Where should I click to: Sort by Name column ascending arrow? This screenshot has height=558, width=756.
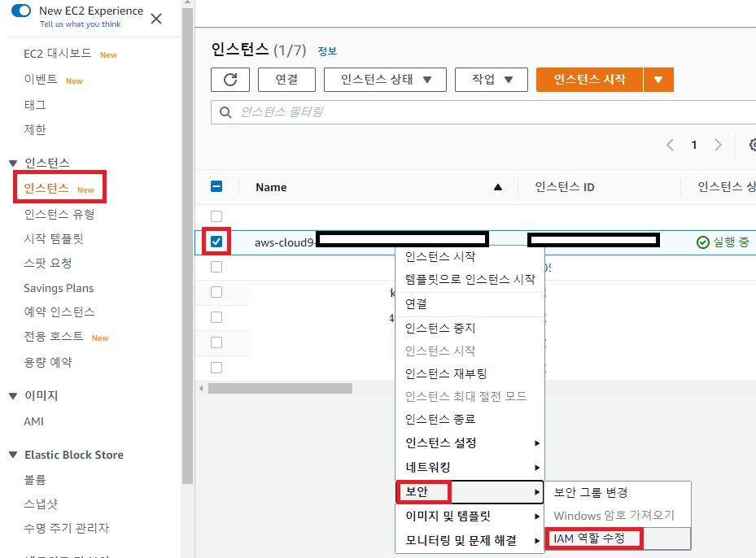coord(498,187)
